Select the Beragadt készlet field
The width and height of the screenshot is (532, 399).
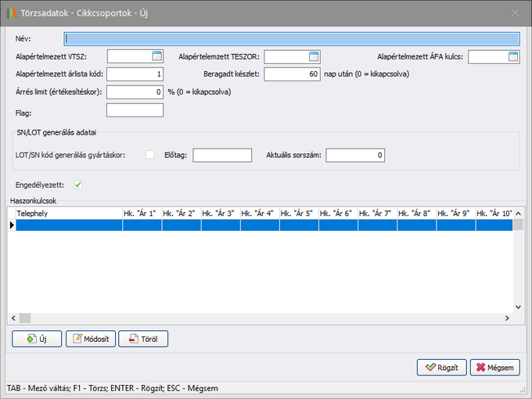click(x=292, y=74)
